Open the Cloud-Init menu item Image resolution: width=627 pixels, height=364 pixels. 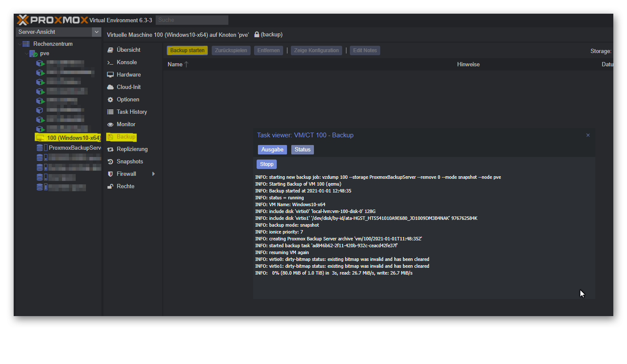tap(129, 87)
